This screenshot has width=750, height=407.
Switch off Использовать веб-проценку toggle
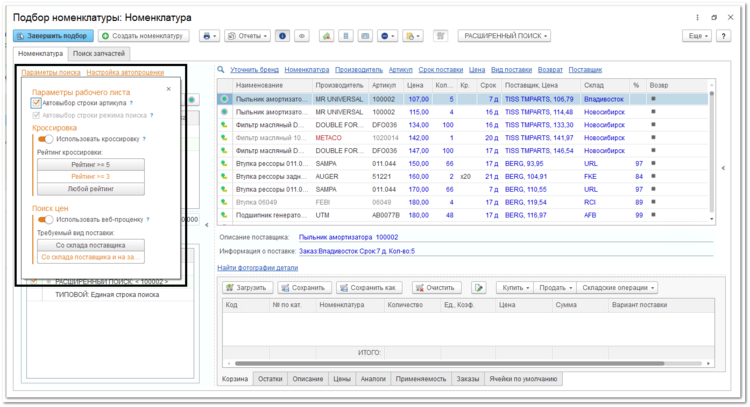coord(45,220)
